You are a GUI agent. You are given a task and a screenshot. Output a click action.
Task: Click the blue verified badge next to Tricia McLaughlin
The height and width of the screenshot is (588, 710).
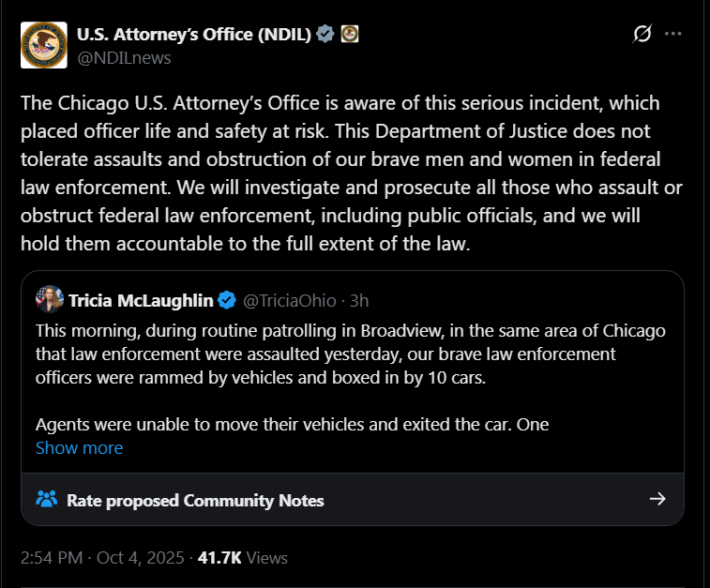[x=226, y=301]
